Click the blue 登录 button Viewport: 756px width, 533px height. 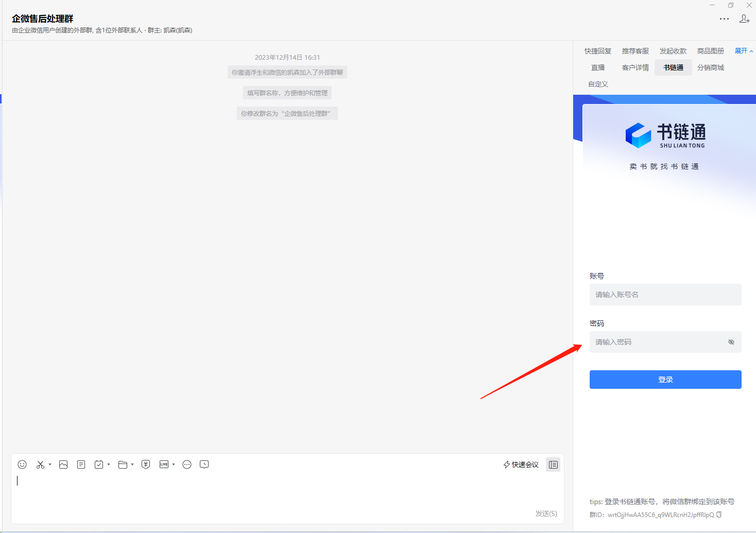pos(665,380)
